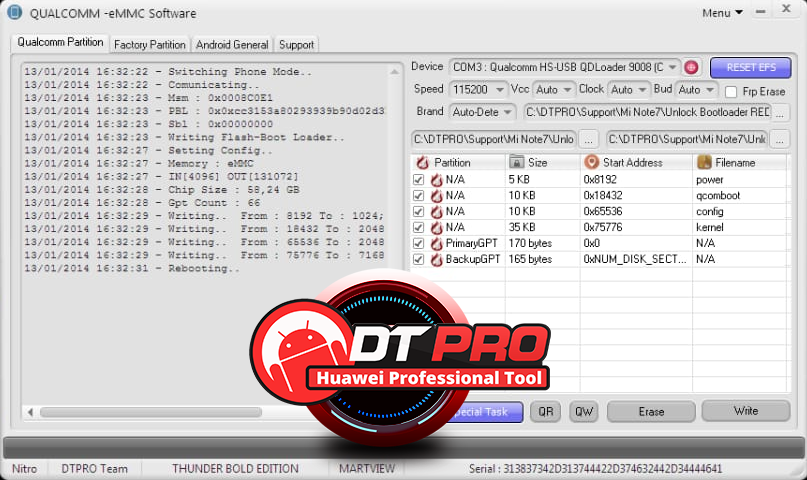Click the Rebooting.. log line
Viewport: 807px width, 480px height.
(x=132, y=269)
